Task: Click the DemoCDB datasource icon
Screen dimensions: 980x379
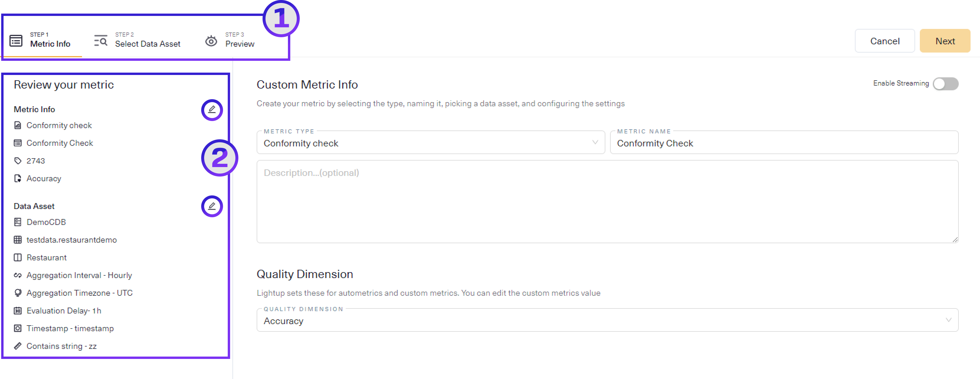Action: tap(17, 222)
